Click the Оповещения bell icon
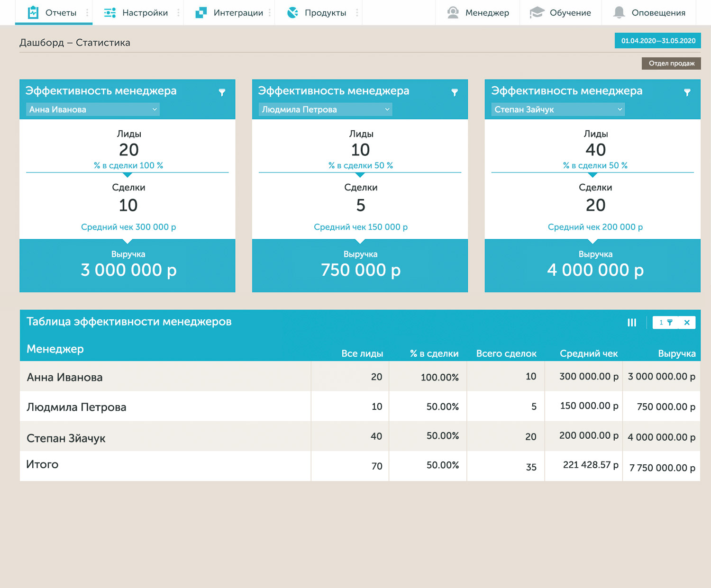 (619, 13)
